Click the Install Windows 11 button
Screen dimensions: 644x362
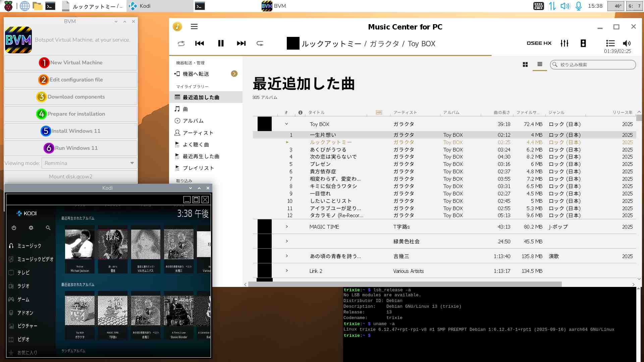pos(71,131)
